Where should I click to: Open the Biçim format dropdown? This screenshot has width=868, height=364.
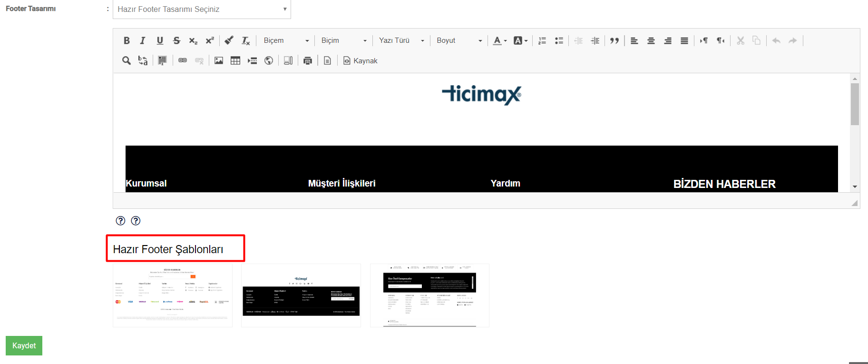click(344, 40)
